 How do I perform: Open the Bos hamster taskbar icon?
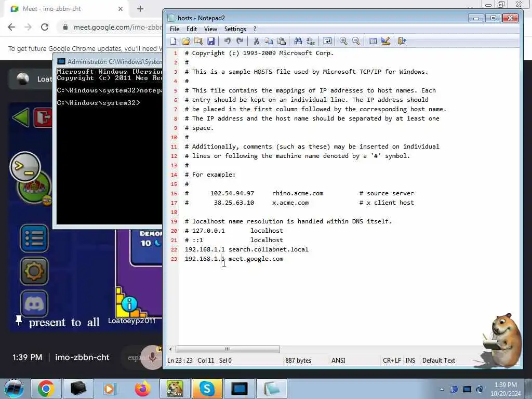tap(175, 389)
